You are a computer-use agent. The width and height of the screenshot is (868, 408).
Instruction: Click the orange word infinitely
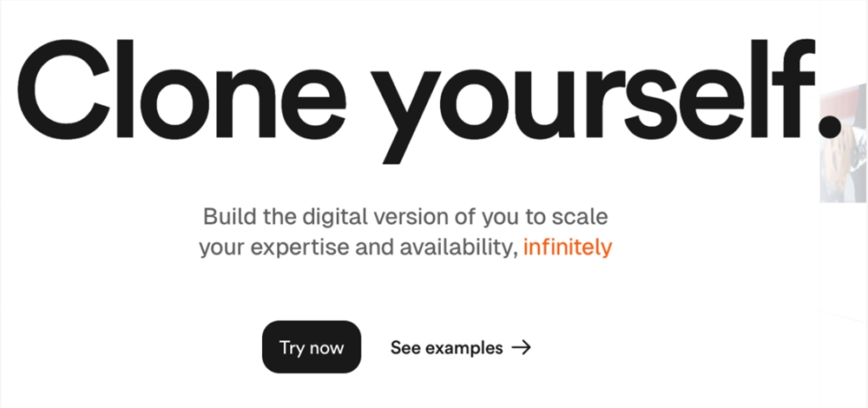[x=568, y=247]
